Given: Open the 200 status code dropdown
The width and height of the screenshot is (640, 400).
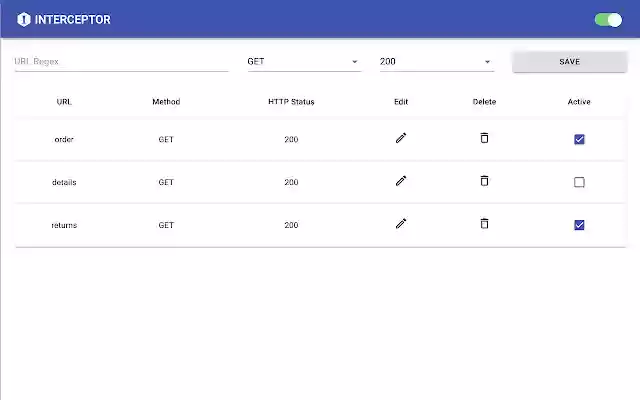Looking at the screenshot, I should point(437,62).
